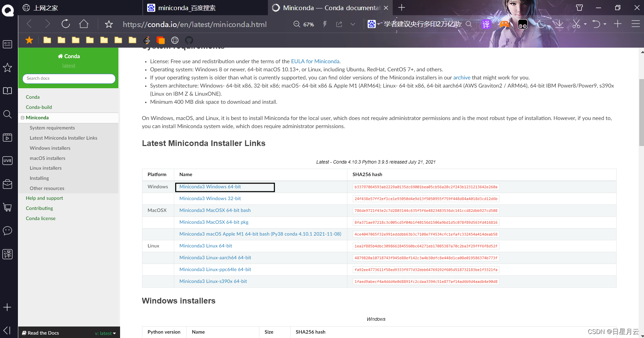Screen dimensions: 644x338
Task: Open the EULA for Miniconda link
Action: 315,61
